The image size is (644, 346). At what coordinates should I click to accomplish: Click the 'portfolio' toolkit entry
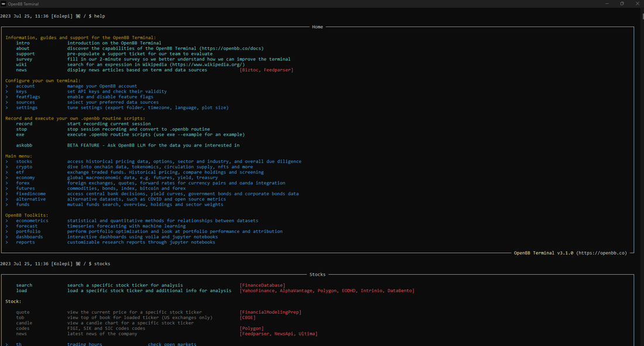point(28,231)
